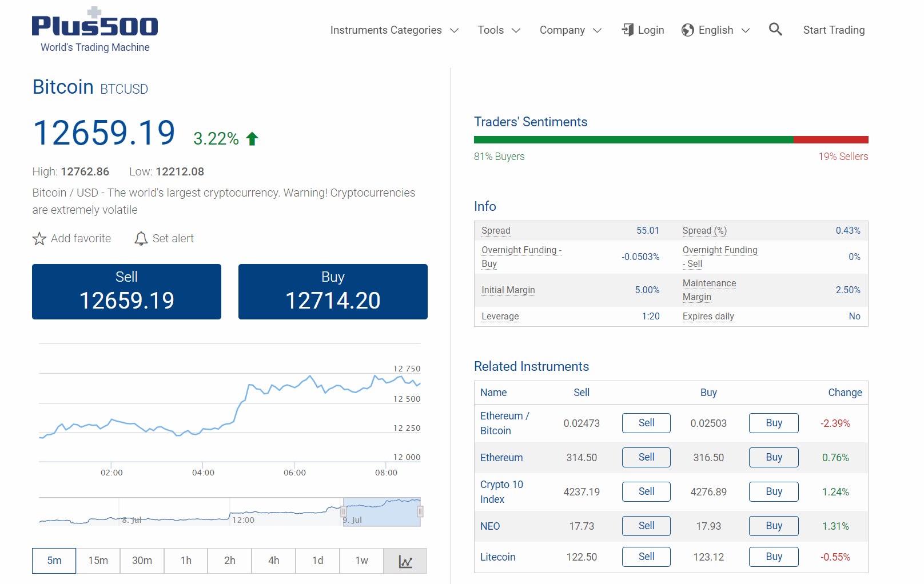
Task: Click the Buy 12714.20 button
Action: [333, 291]
